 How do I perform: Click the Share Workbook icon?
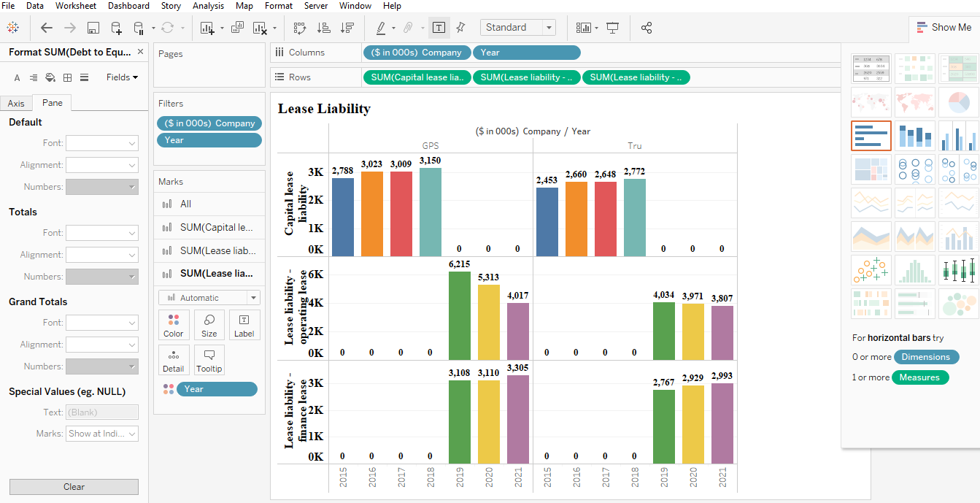[647, 27]
